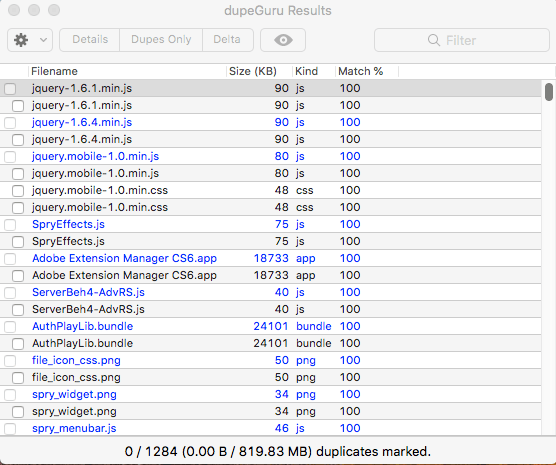The width and height of the screenshot is (556, 465).
Task: Mark the non-highlighted jquery-1.6.1.min.js duplicate checkbox
Action: point(18,105)
